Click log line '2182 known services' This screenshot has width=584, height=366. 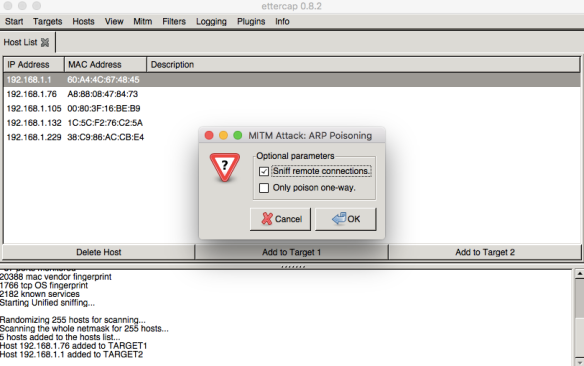tap(39, 294)
